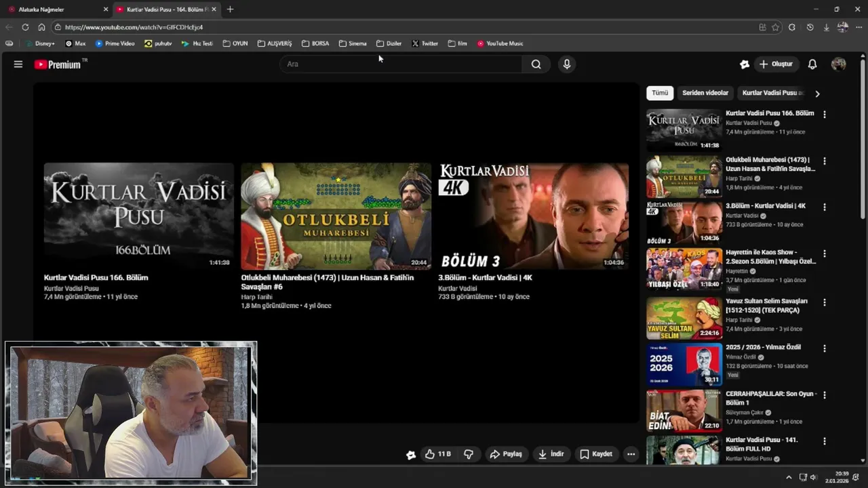
Task: Dislike the video with thumbs down
Action: (469, 454)
